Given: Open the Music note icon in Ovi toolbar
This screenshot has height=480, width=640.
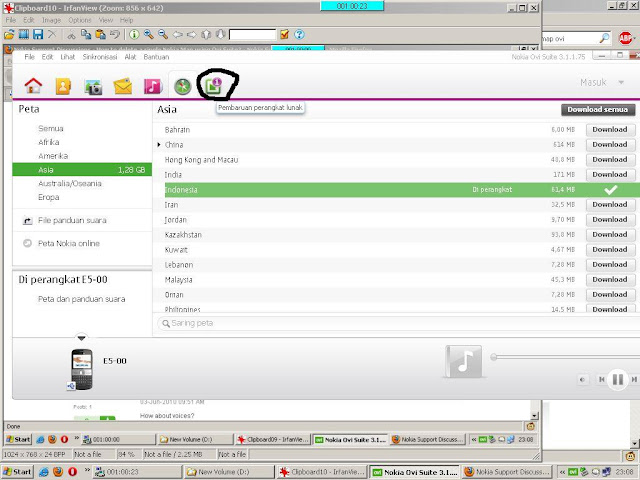Looking at the screenshot, I should 153,87.
